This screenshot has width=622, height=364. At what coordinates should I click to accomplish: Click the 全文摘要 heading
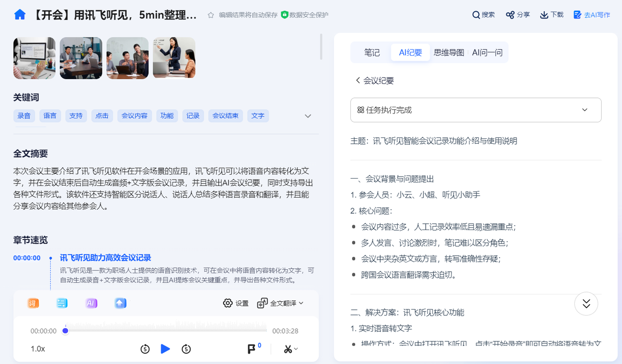pyautogui.click(x=31, y=153)
